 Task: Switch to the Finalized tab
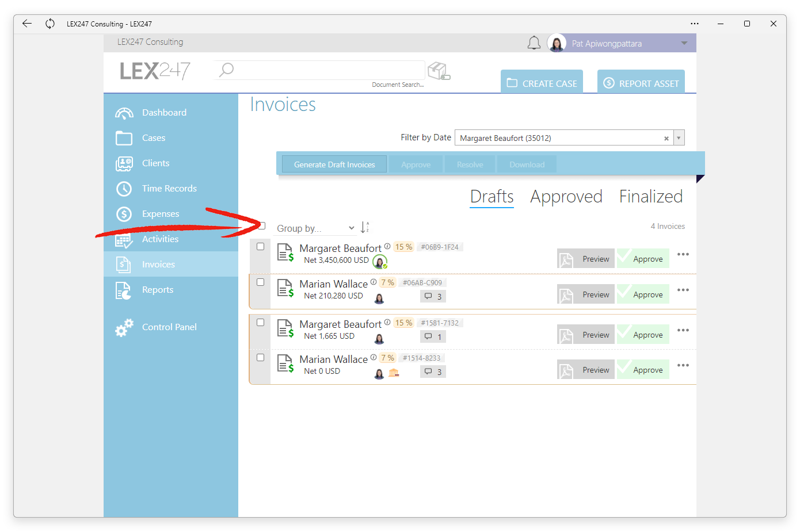point(651,197)
